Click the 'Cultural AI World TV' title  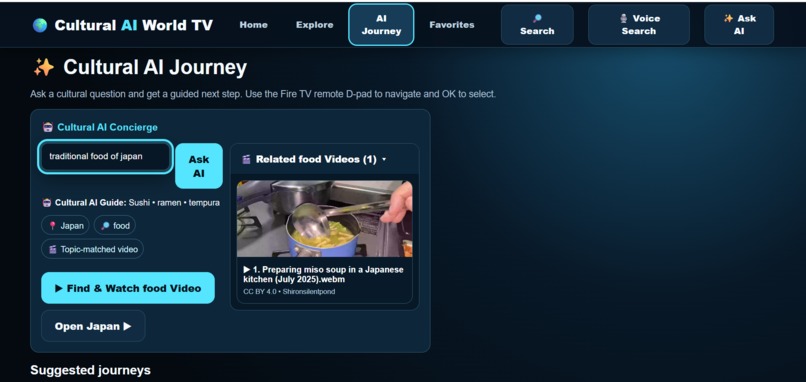coord(133,25)
